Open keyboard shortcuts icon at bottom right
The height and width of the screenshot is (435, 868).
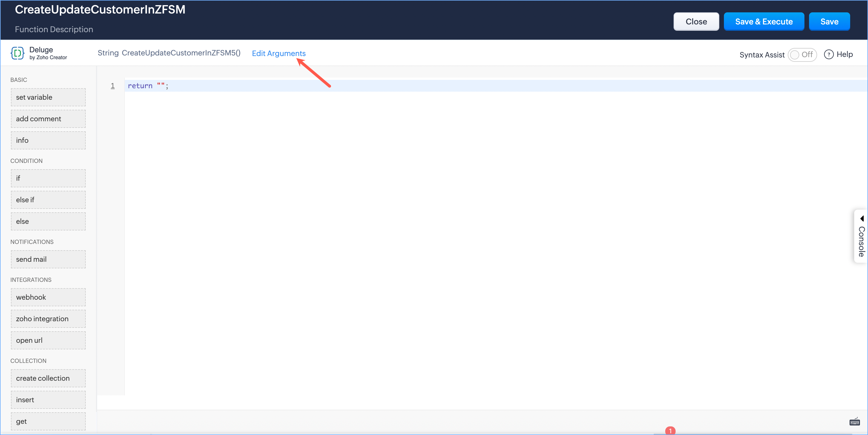pyautogui.click(x=854, y=421)
